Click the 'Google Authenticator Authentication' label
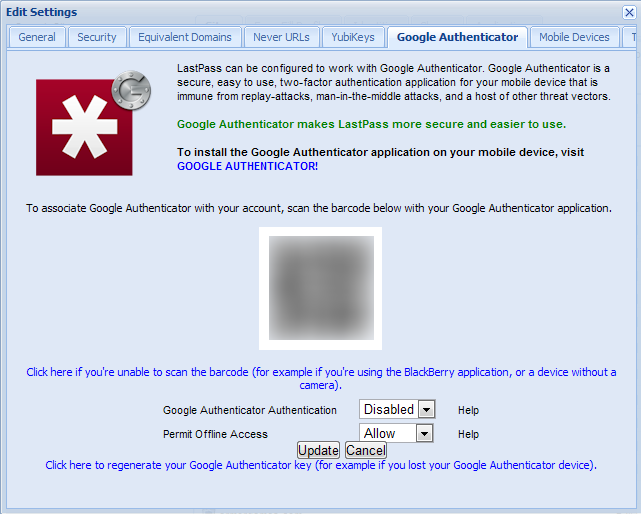The width and height of the screenshot is (641, 514). click(249, 410)
